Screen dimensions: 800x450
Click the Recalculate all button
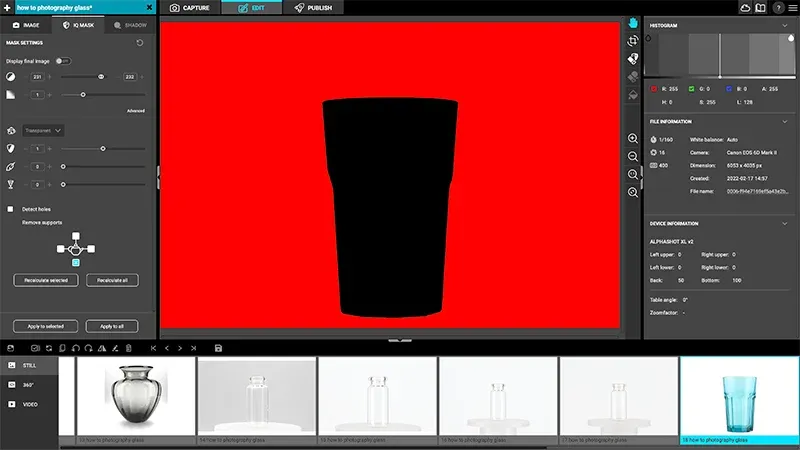(x=111, y=281)
